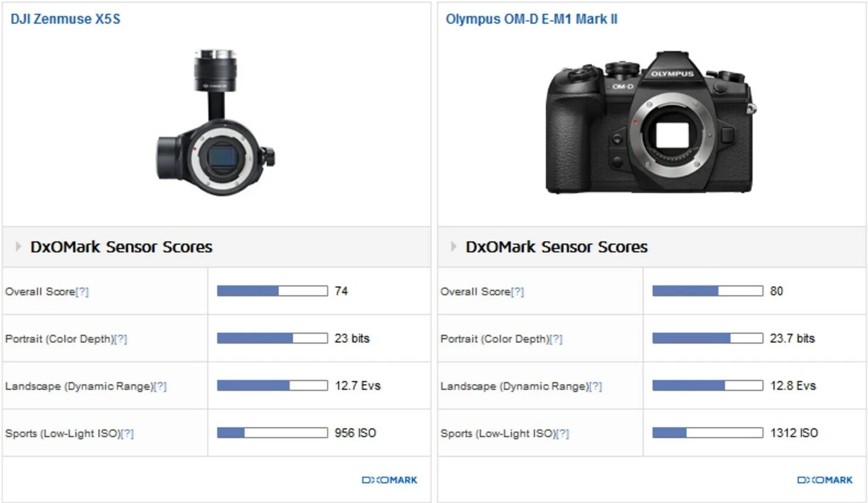Click the DxOMark logo in DJI panel
The image size is (868, 503).
(x=389, y=480)
